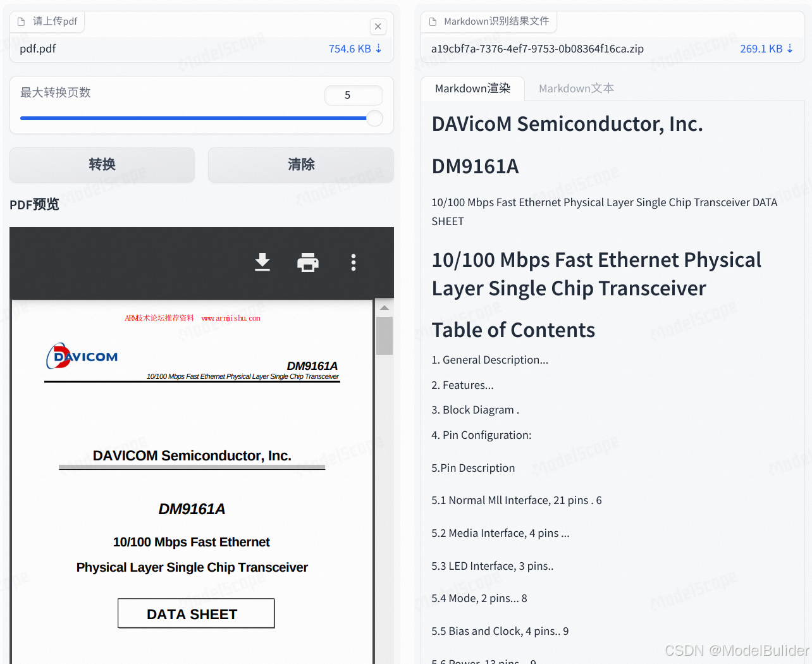
Task: Click the blue slider track for max pages
Action: 193,118
